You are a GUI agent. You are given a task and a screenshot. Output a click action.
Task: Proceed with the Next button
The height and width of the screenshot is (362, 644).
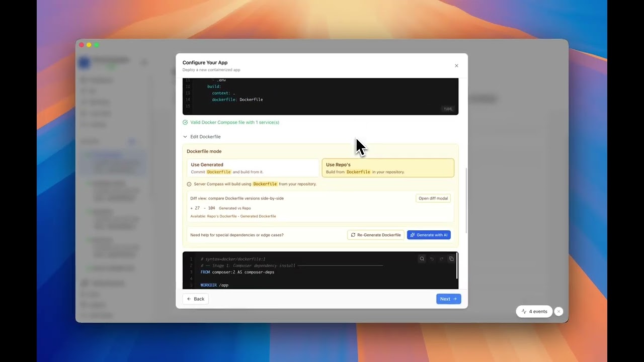pos(448,299)
